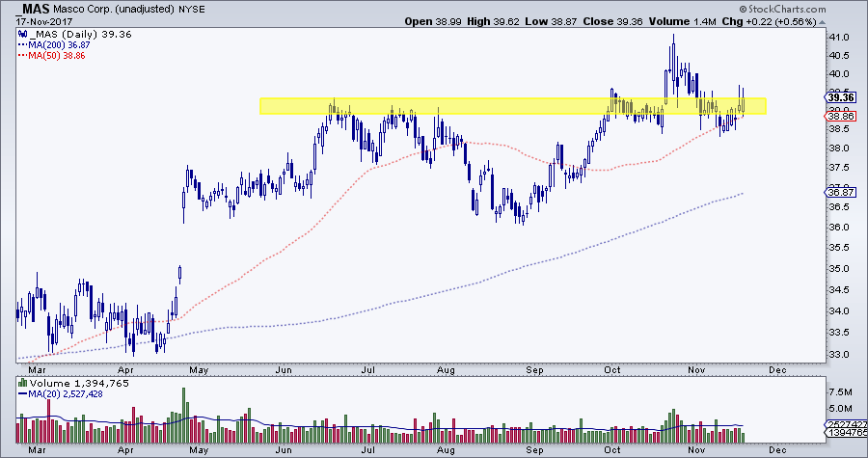Click the 1394765 volume axis tag

click(x=841, y=434)
